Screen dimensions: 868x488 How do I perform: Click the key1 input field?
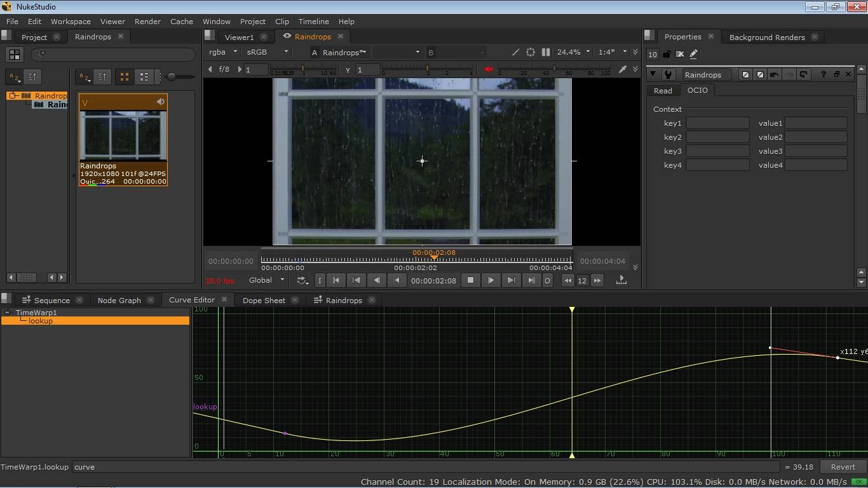tap(717, 123)
